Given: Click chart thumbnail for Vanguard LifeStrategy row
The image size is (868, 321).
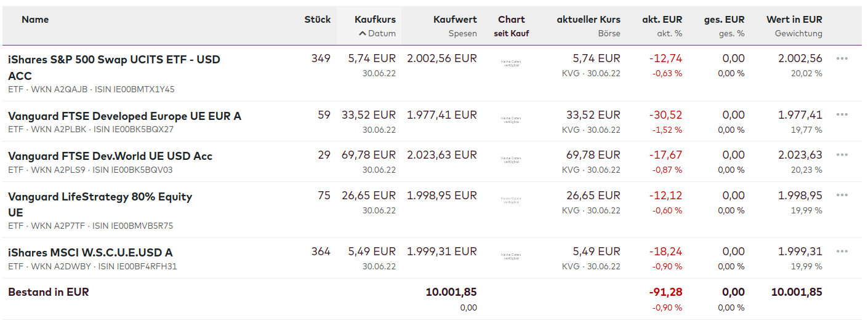Looking at the screenshot, I should pyautogui.click(x=511, y=200).
